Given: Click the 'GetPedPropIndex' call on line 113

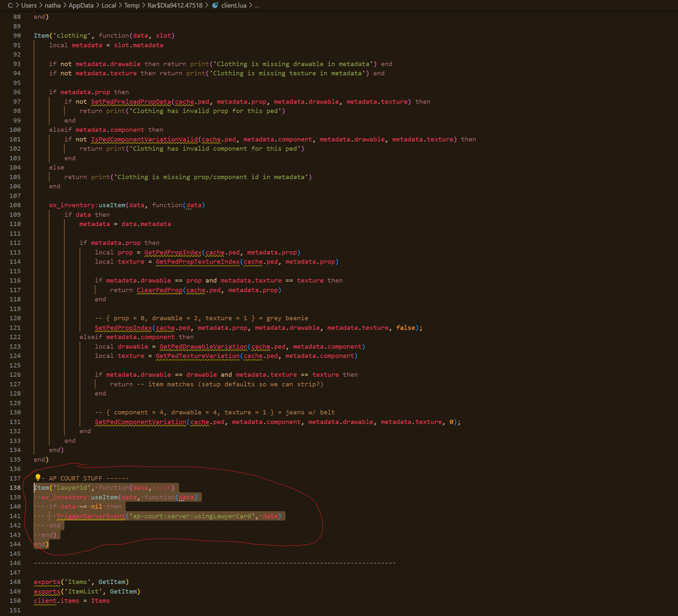Looking at the screenshot, I should coord(173,252).
